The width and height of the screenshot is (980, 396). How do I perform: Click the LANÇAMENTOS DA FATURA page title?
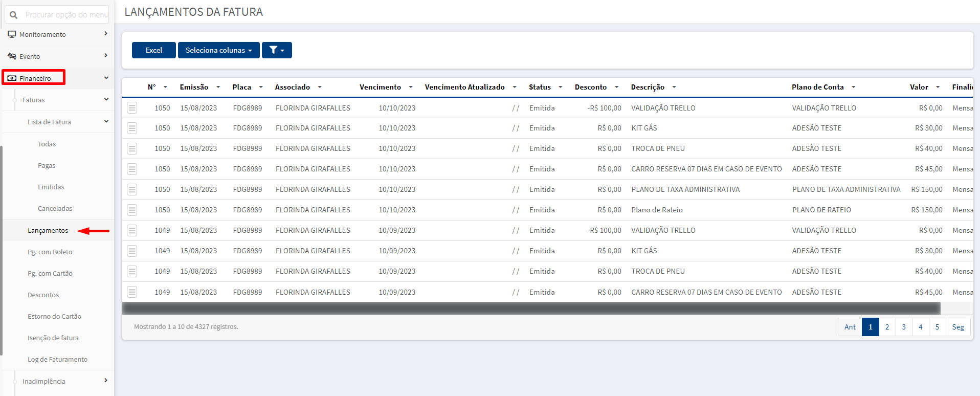pyautogui.click(x=194, y=12)
